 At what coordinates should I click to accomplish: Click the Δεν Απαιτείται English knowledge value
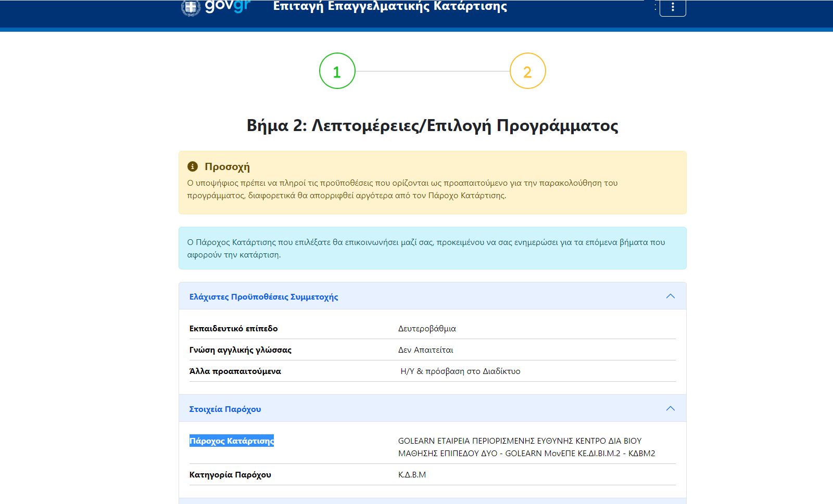(x=424, y=350)
